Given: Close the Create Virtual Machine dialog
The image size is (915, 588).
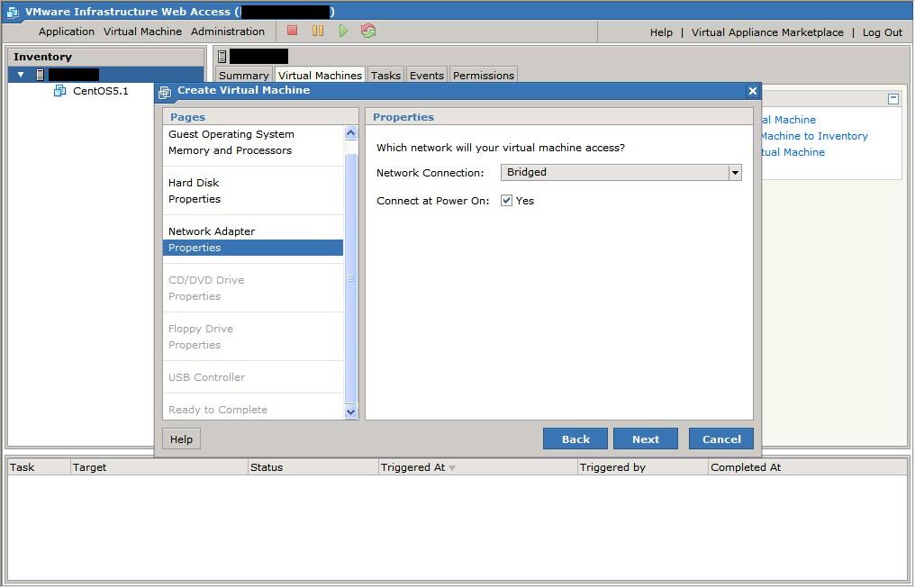Looking at the screenshot, I should (752, 91).
